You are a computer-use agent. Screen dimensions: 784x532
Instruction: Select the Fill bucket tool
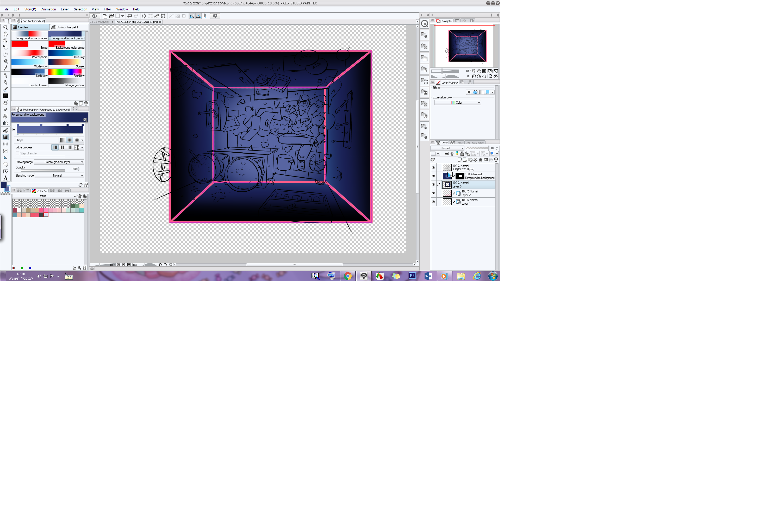pyautogui.click(x=5, y=130)
